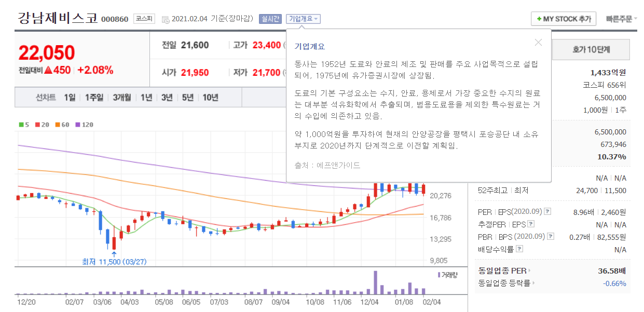Switch chart to 5년 range
This screenshot has height=312, width=644.
click(x=187, y=97)
